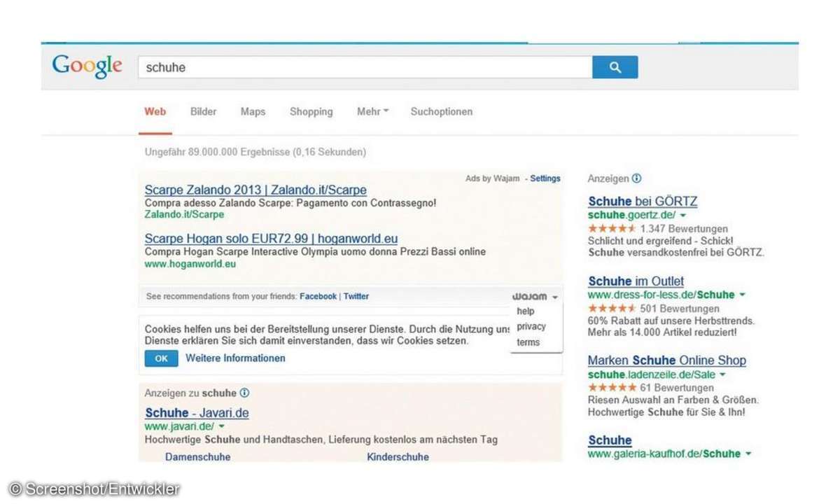840x504 pixels.
Task: Select the Web tab
Action: coord(155,111)
